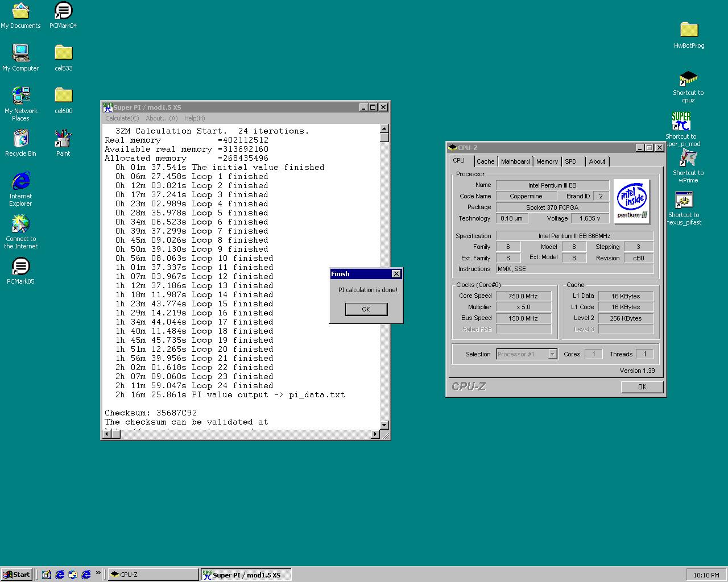Launch Paint from the desktop
Screen dimensions: 728x582
(x=63, y=143)
